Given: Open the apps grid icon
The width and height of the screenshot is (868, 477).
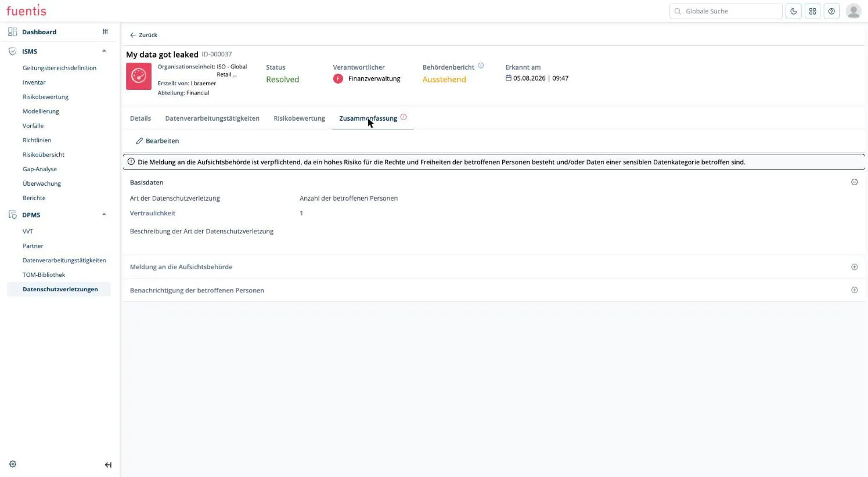Looking at the screenshot, I should pyautogui.click(x=812, y=11).
